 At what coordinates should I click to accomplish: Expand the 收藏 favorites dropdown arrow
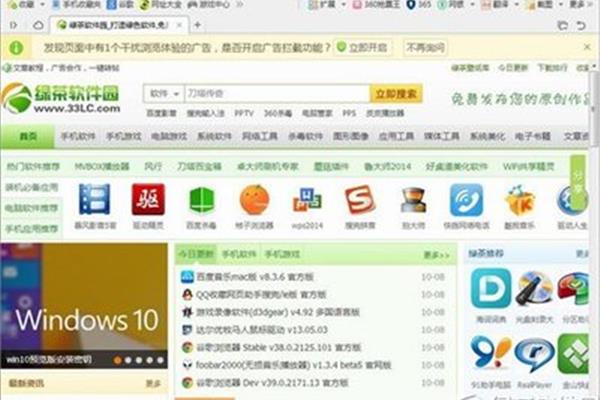43,5
